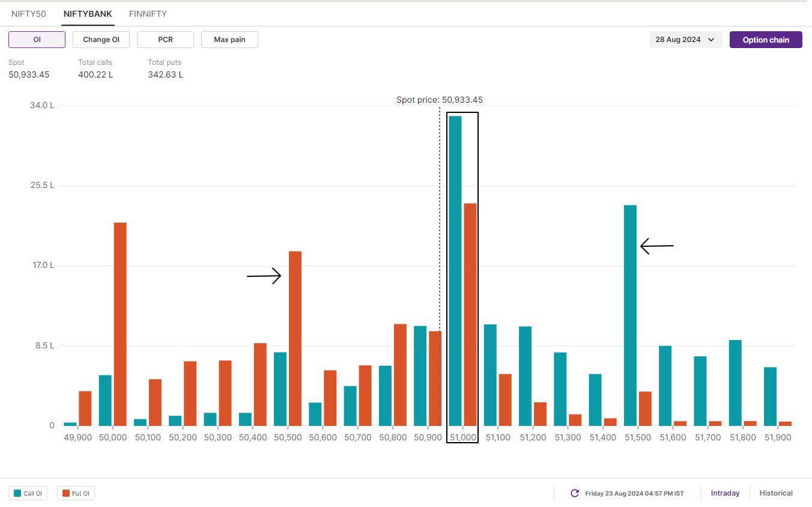Click the 50,500 put OI bar

coord(295,339)
